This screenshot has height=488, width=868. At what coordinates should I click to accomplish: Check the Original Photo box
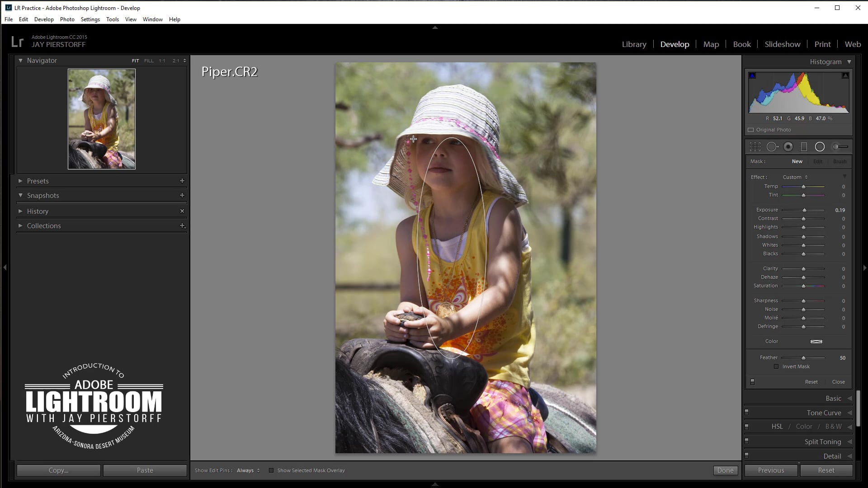751,130
